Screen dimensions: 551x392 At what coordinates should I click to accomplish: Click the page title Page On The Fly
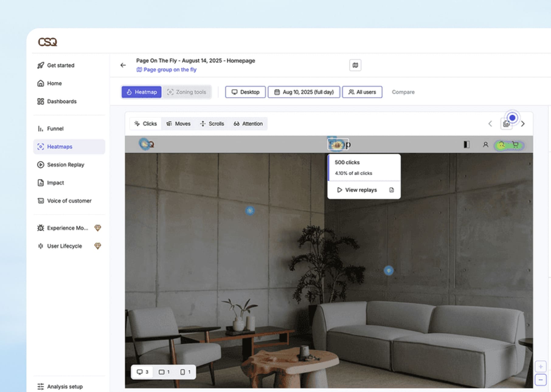tap(196, 60)
